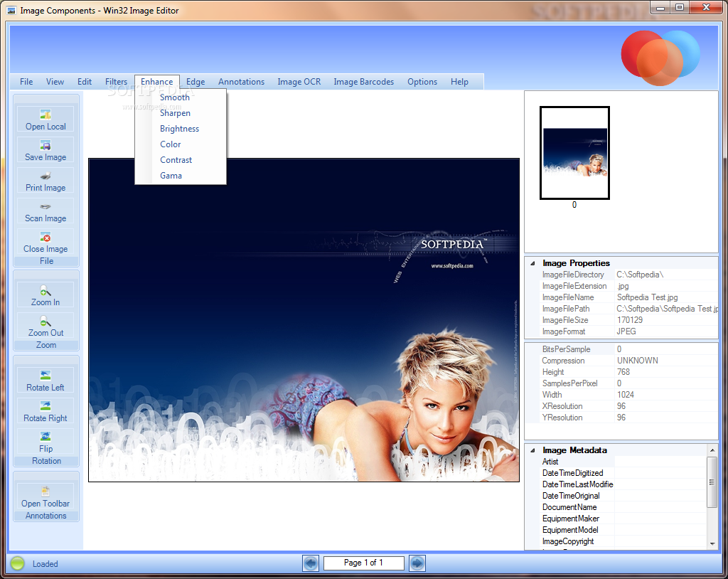Viewport: 728px width, 579px height.
Task: Open the Image OCR menu
Action: click(299, 82)
